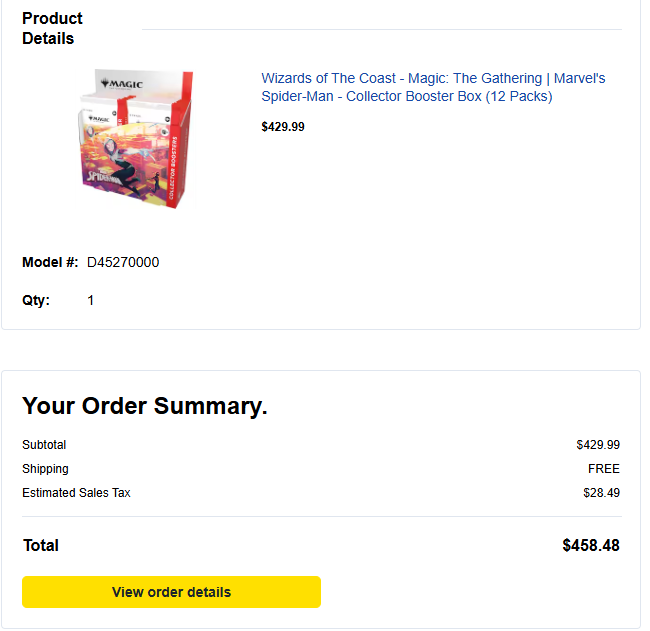Click the bold Total label
The image size is (650, 631).
[x=41, y=546]
